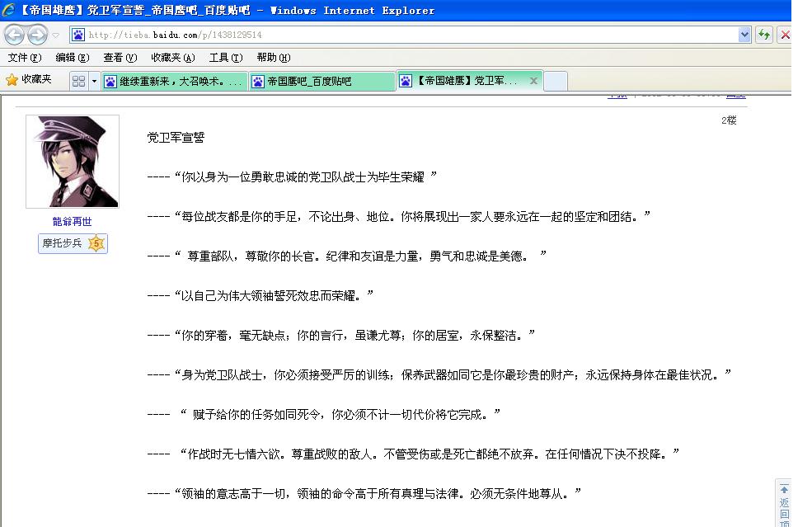Image resolution: width=812 pixels, height=527 pixels.
Task: Open the 文件(F) menu
Action: [24, 58]
